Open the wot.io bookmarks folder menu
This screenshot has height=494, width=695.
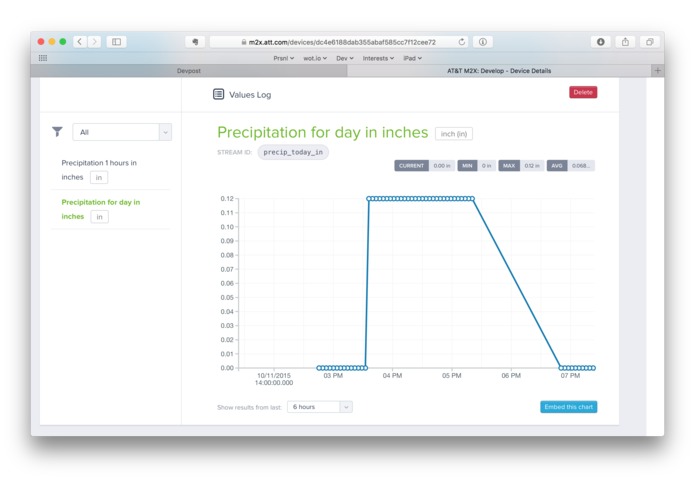[315, 58]
